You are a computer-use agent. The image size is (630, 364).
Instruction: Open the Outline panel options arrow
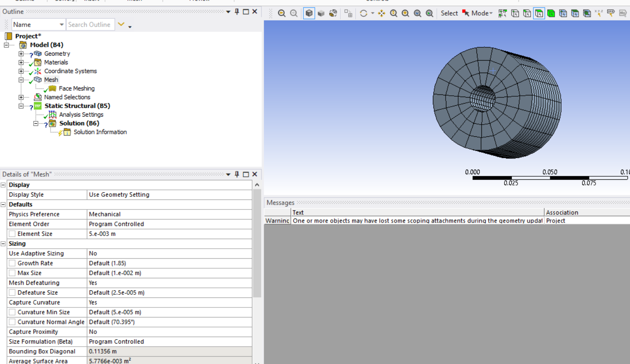(x=228, y=12)
